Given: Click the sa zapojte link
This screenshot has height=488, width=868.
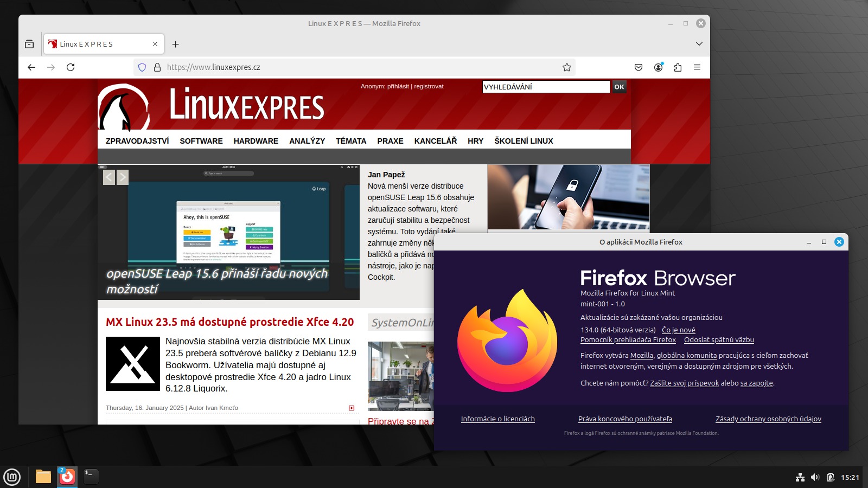Looking at the screenshot, I should 757,383.
